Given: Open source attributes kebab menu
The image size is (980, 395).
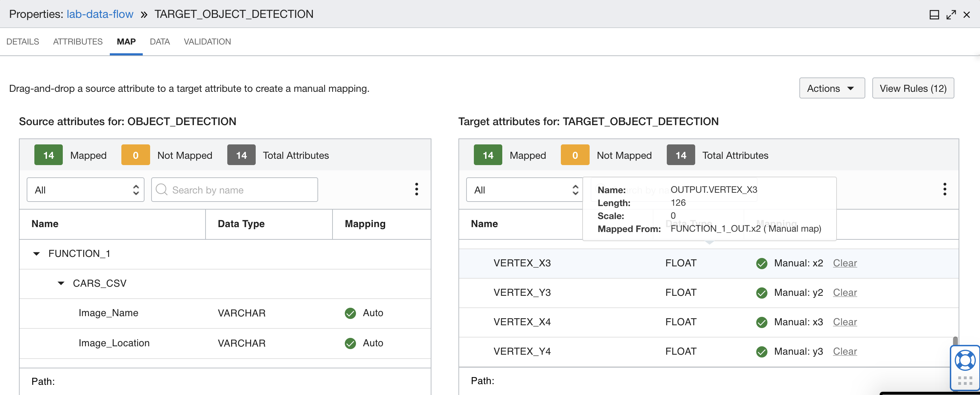Looking at the screenshot, I should (416, 189).
